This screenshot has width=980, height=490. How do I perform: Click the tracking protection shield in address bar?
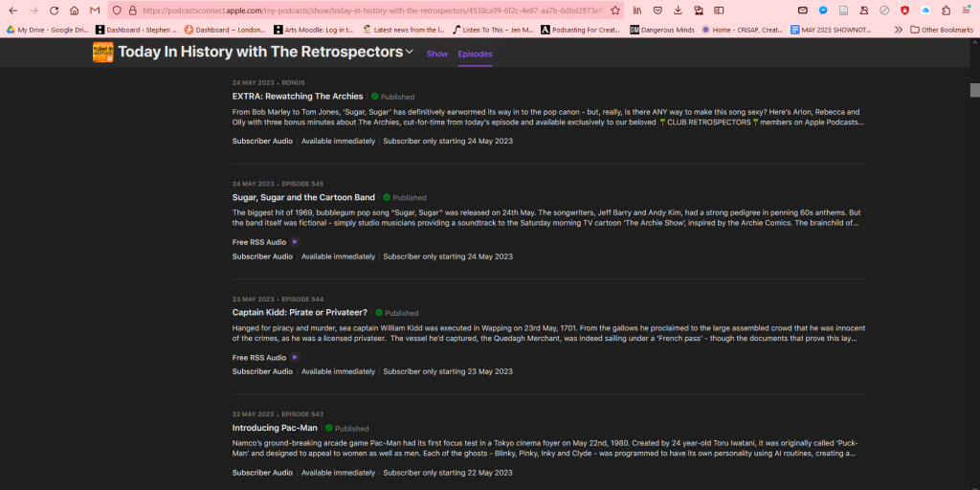point(117,11)
